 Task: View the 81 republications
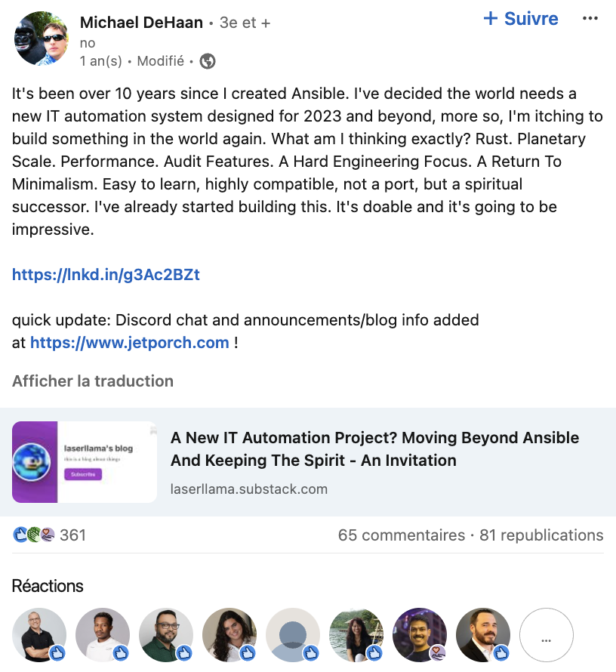(541, 535)
